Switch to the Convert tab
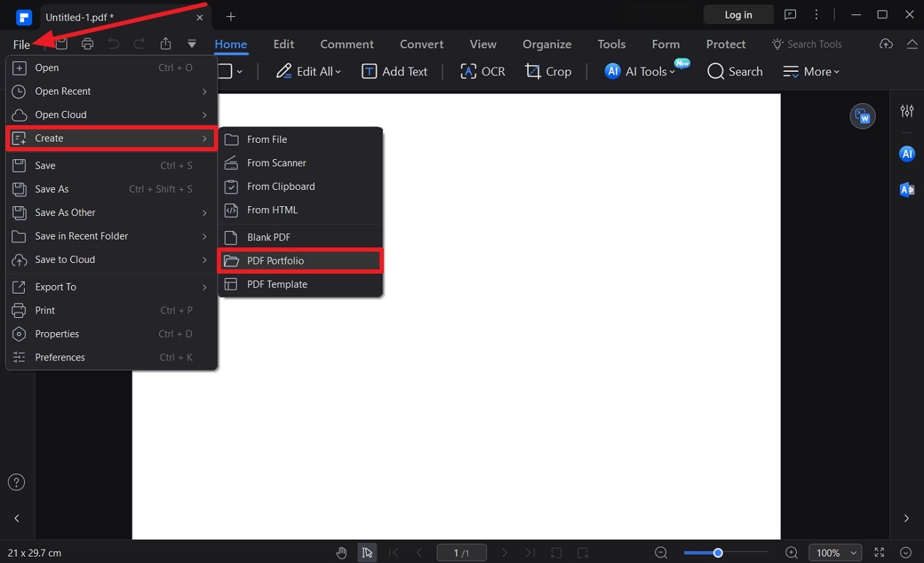Viewport: 924px width, 563px height. [x=421, y=44]
